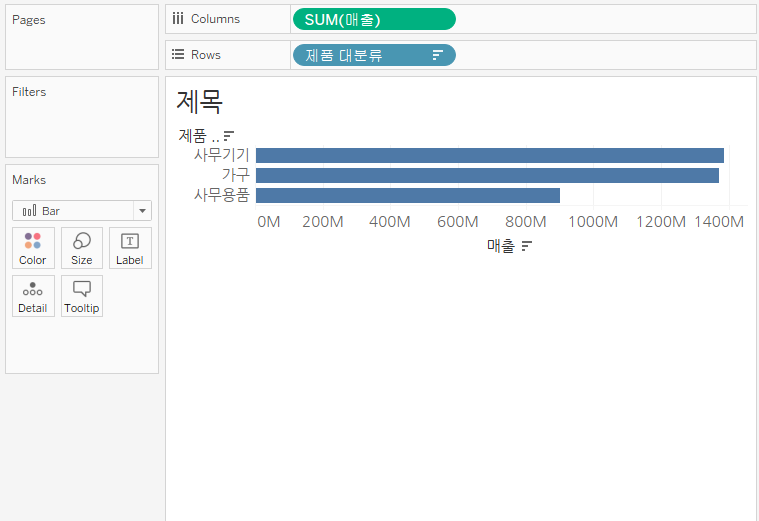
Task: Click the 1400M axis tick label
Action: pyautogui.click(x=719, y=222)
